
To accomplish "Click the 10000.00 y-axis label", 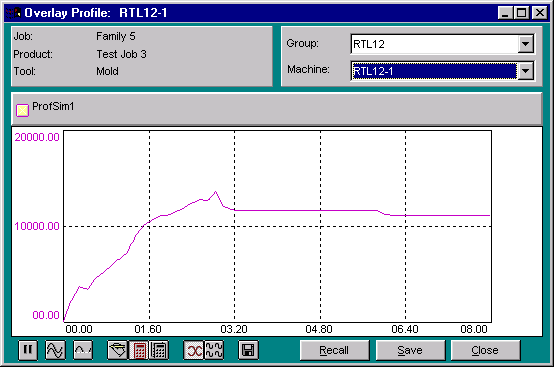I will coord(37,226).
